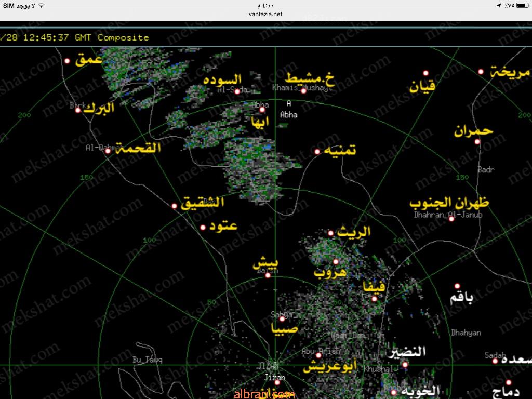
Task: Tap the red marker dot above باقم
Action: pyautogui.click(x=457, y=286)
